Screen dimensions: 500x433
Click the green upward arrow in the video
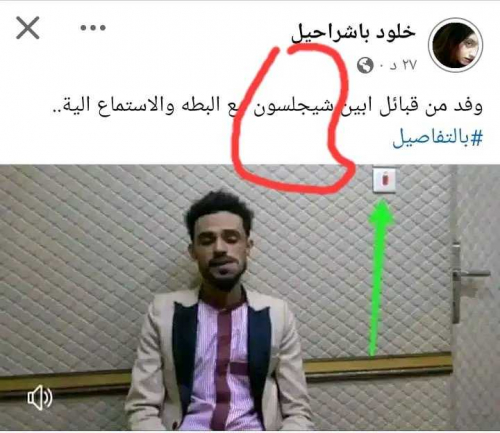pyautogui.click(x=378, y=278)
